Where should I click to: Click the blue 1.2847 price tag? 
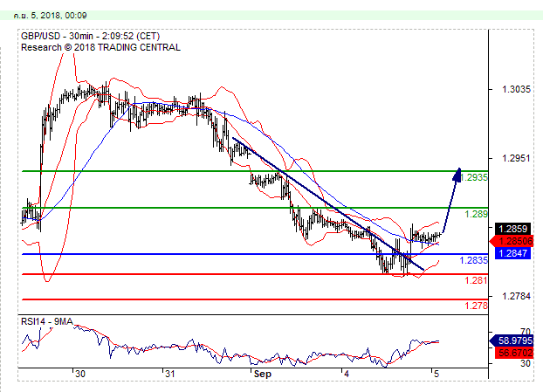click(x=512, y=253)
